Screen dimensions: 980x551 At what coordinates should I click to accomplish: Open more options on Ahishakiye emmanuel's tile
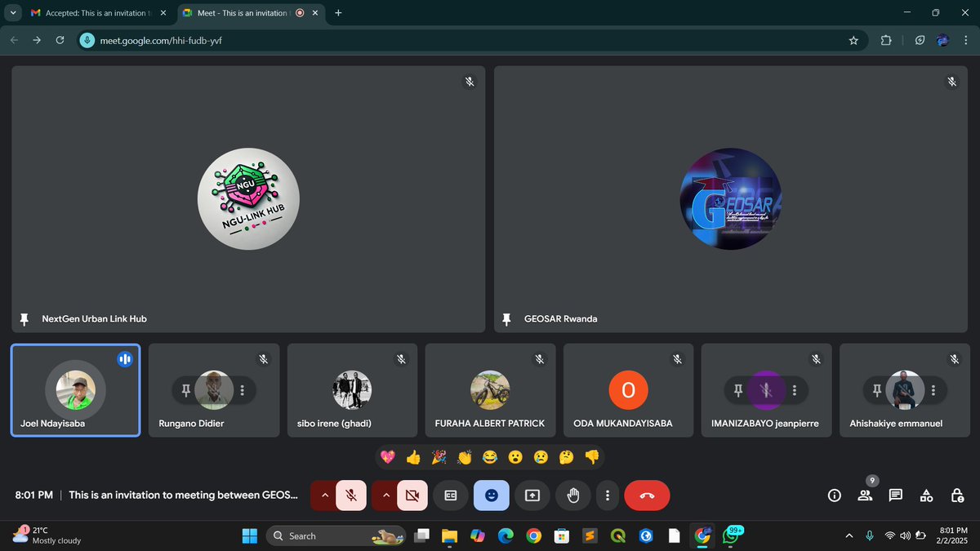[x=933, y=390]
